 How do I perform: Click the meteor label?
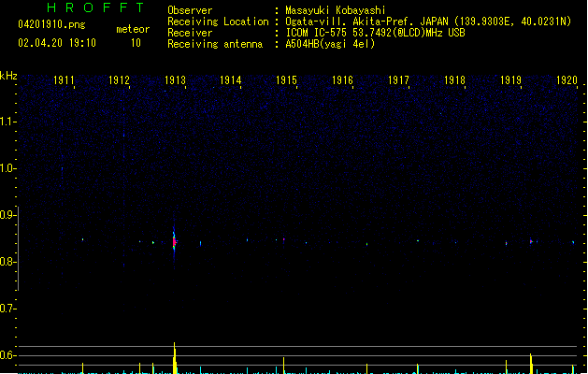coord(133,29)
